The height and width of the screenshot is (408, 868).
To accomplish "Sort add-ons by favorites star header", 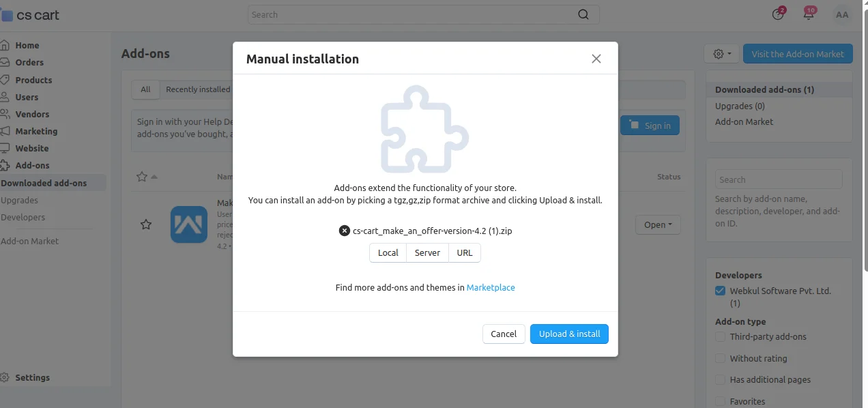I will point(142,177).
